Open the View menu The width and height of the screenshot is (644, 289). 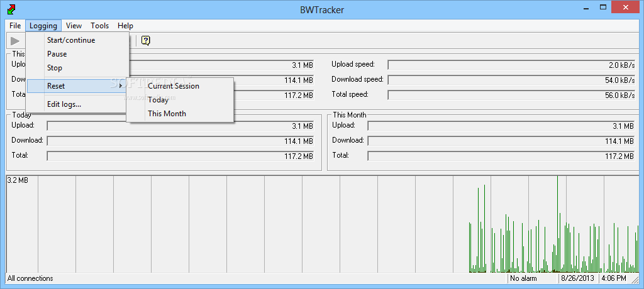click(x=74, y=26)
